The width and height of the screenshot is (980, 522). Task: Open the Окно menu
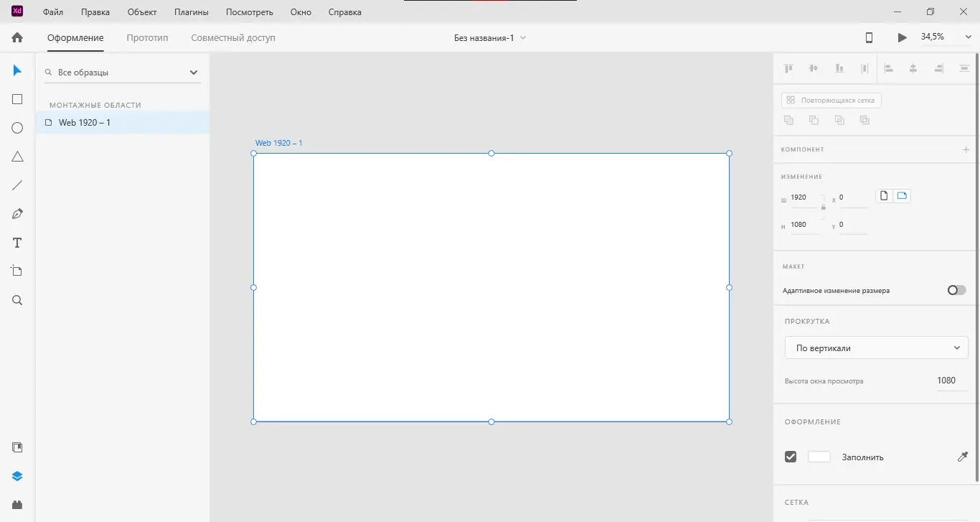tap(301, 12)
